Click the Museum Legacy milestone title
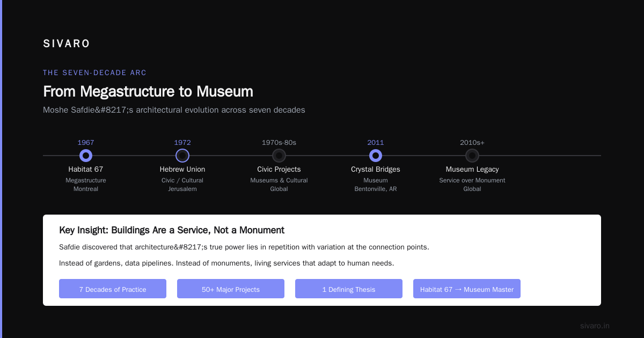 pos(472,169)
